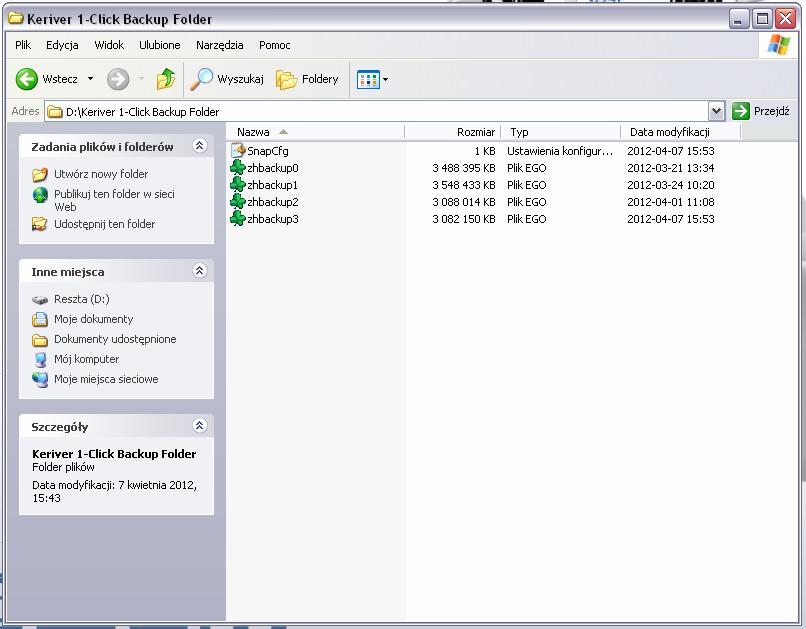Maximize the Keriver 1-Click Backup Folder window
The height and width of the screenshot is (629, 806).
(762, 19)
